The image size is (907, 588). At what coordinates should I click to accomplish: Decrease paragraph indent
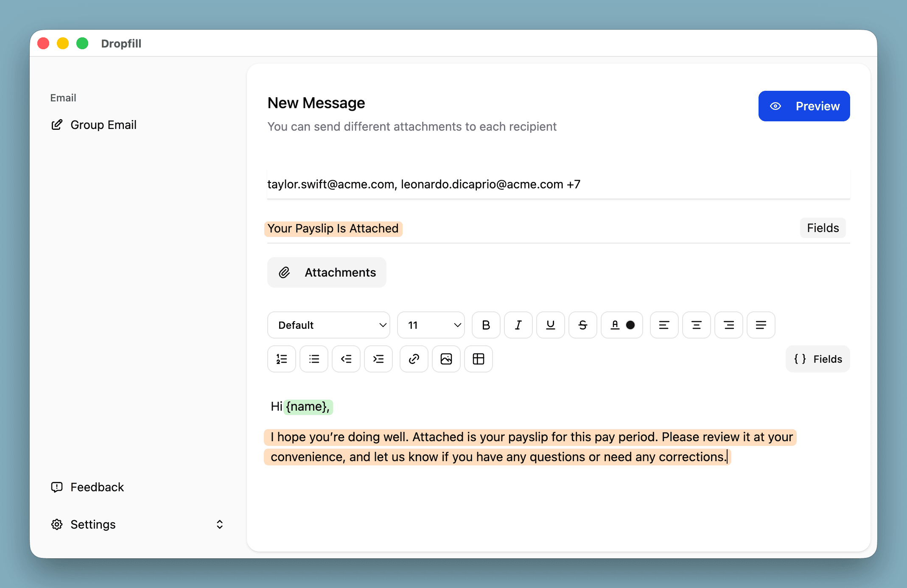pyautogui.click(x=346, y=359)
